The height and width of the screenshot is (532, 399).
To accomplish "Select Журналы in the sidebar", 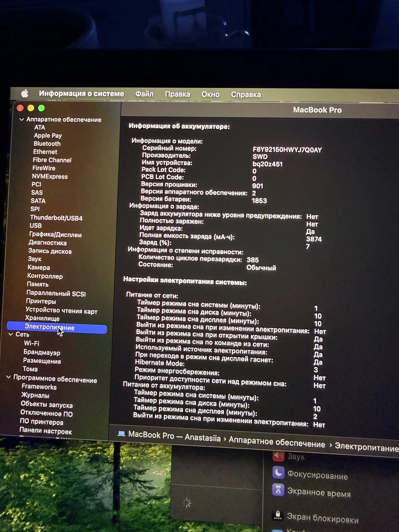I will point(35,395).
